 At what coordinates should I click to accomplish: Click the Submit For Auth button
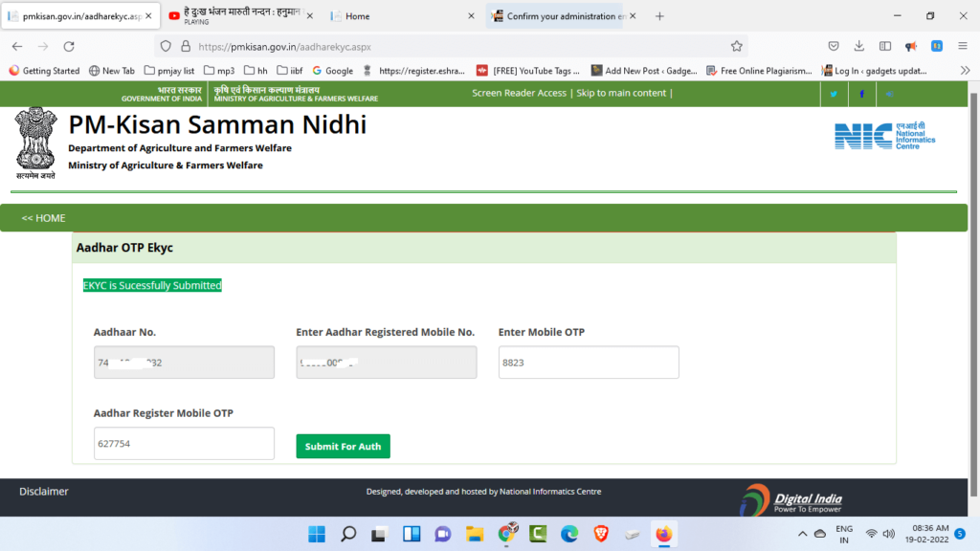click(x=343, y=446)
